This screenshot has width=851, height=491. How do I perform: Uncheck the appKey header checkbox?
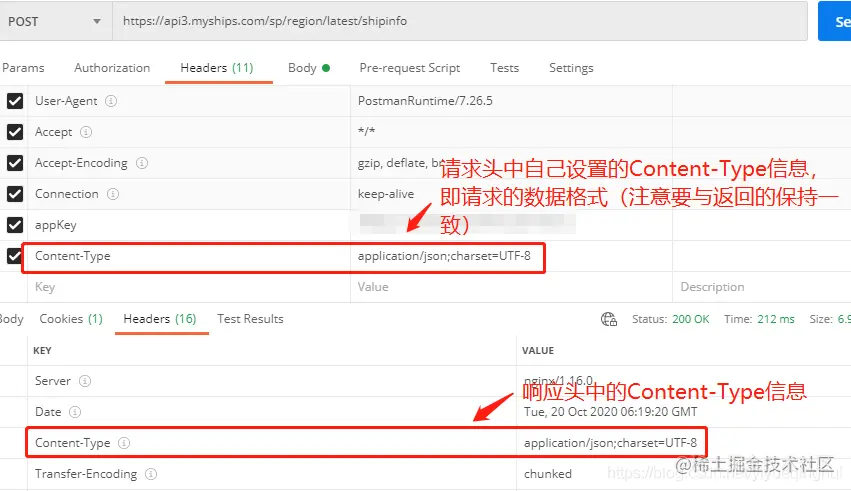15,225
